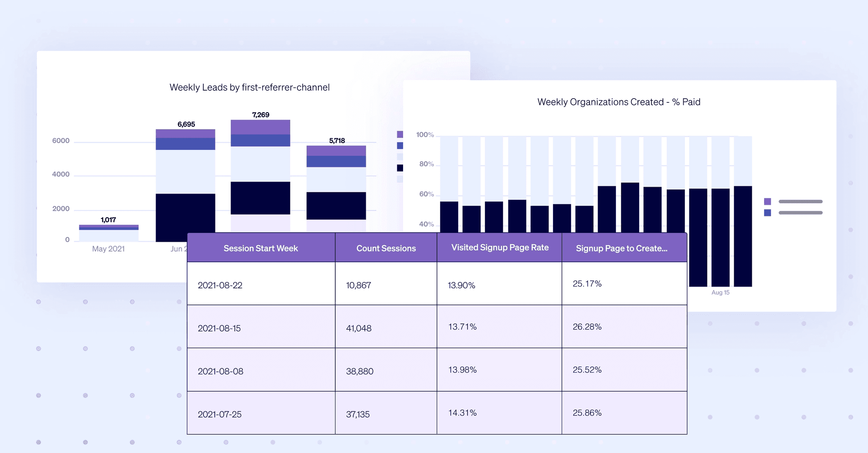Click the purple swatch in the organizations chart legend
The width and height of the screenshot is (868, 453).
pyautogui.click(x=768, y=201)
